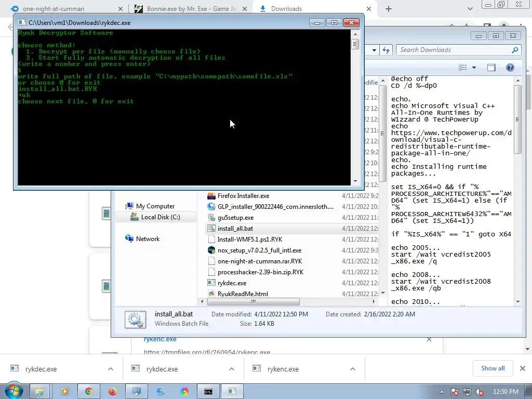Close the one-night-at-cumman tab

point(121,9)
